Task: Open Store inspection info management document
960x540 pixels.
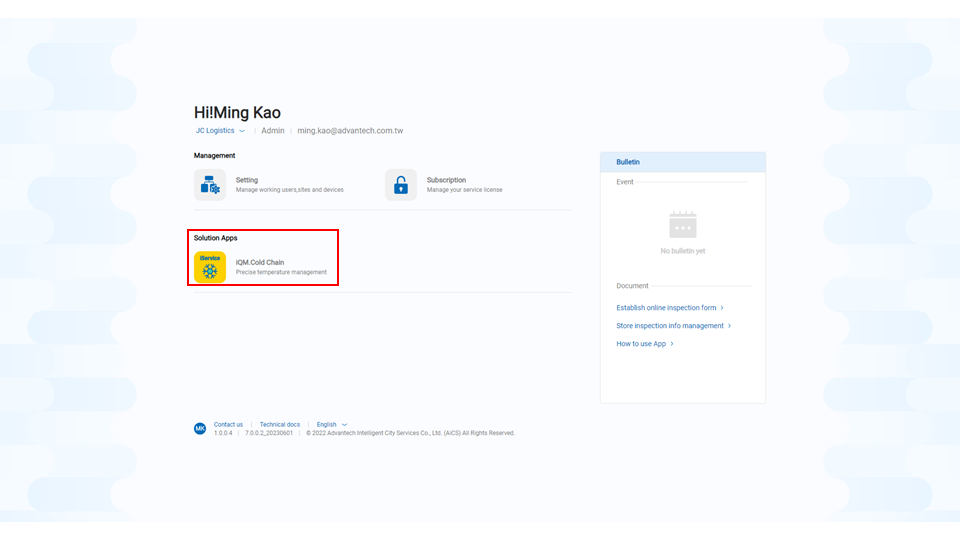Action: point(670,326)
